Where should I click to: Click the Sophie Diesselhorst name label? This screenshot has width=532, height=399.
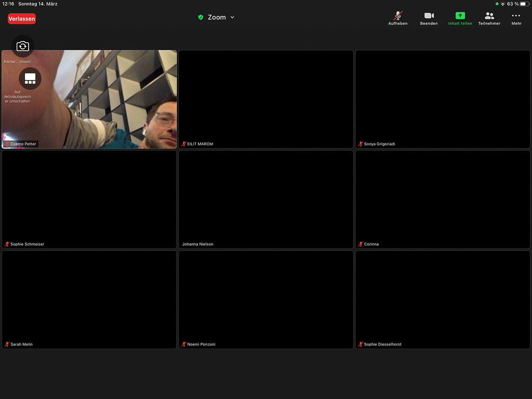pyautogui.click(x=382, y=344)
